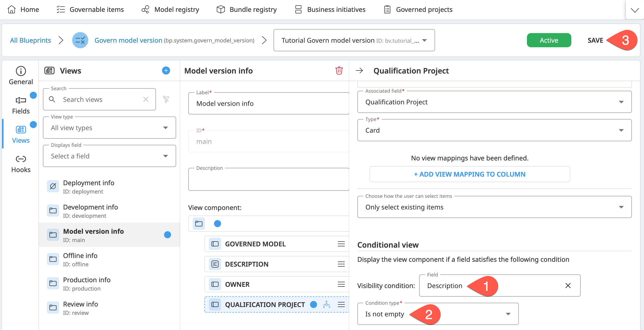
Task: Click into the Search views field
Action: pyautogui.click(x=99, y=99)
